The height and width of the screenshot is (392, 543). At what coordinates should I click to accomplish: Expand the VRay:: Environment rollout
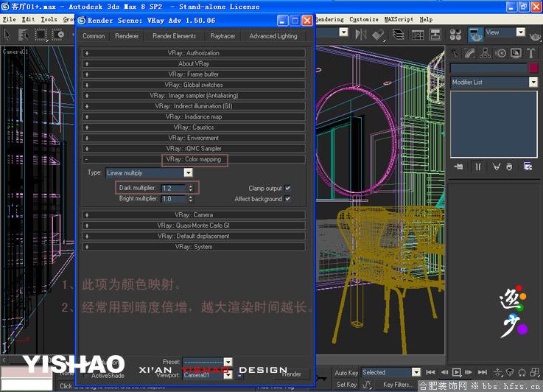[194, 138]
